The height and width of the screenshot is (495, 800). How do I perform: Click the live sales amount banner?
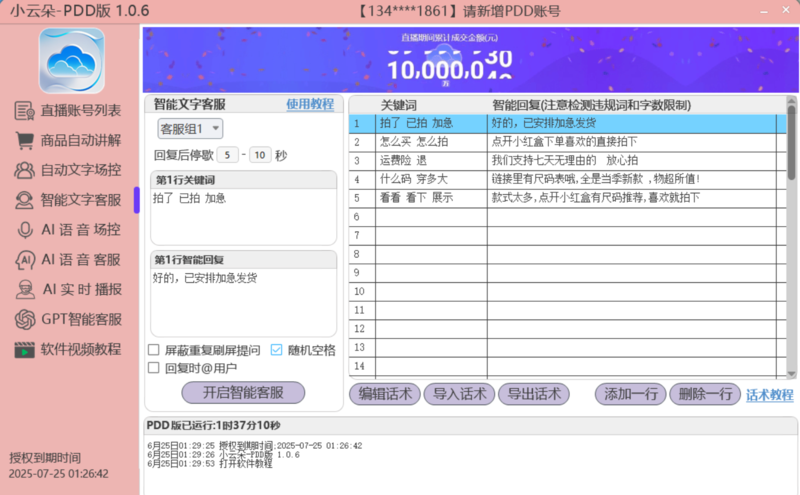(x=470, y=60)
